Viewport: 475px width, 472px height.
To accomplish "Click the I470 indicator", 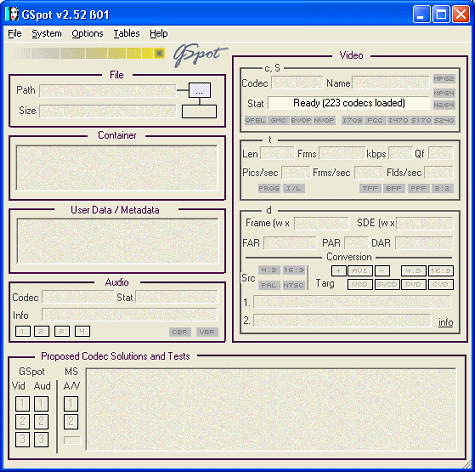I will coord(398,120).
